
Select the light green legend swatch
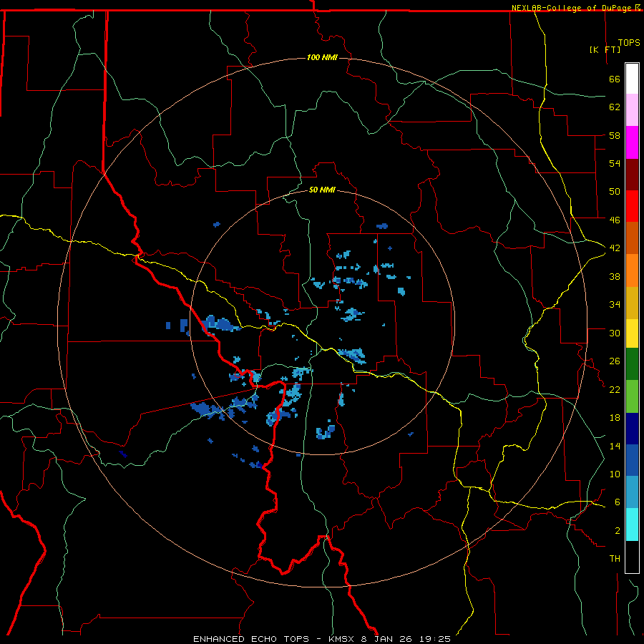point(632,396)
